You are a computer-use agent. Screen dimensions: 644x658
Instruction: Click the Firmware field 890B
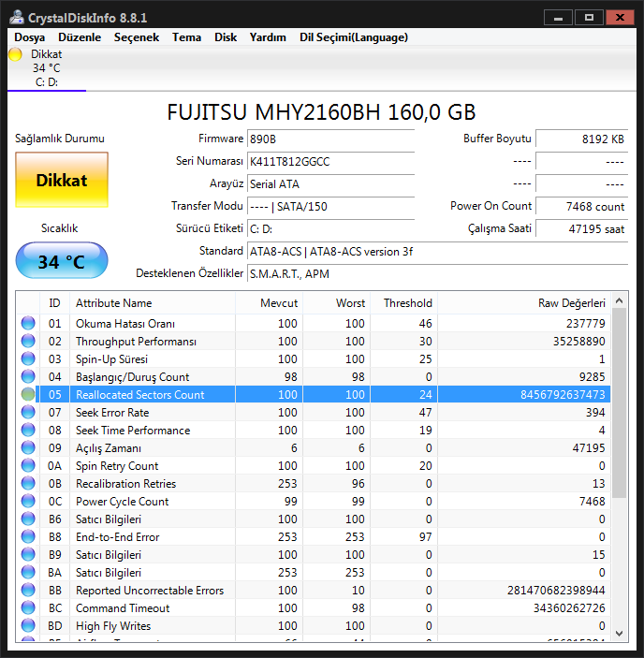pyautogui.click(x=330, y=139)
